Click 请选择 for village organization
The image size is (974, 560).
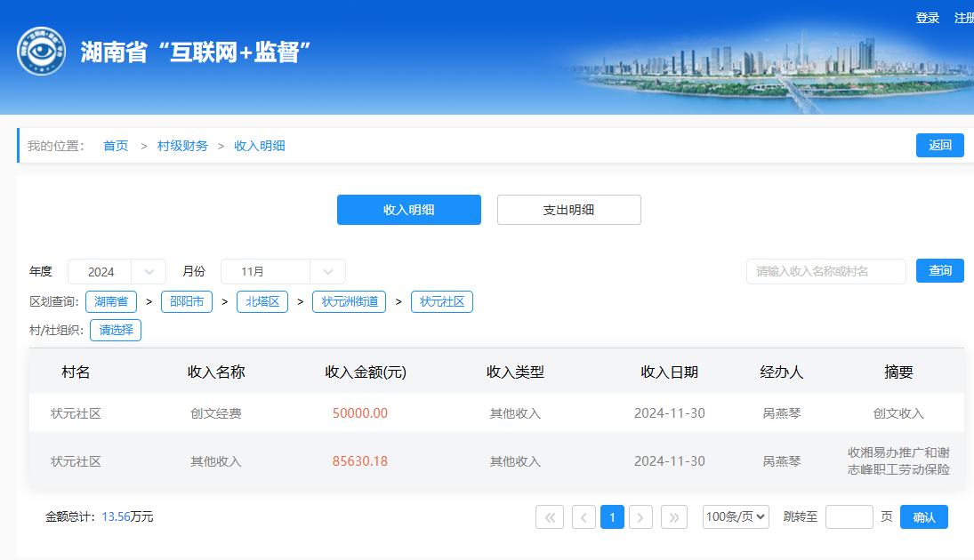point(116,331)
